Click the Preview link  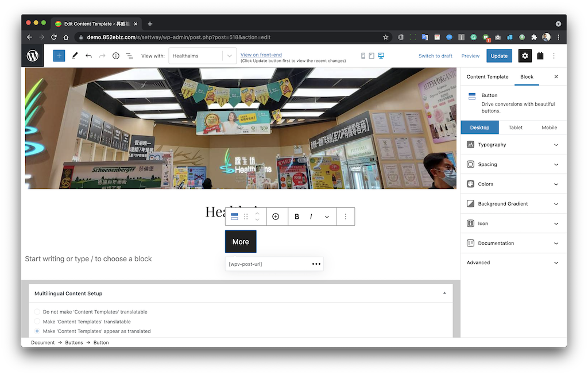pyautogui.click(x=470, y=56)
